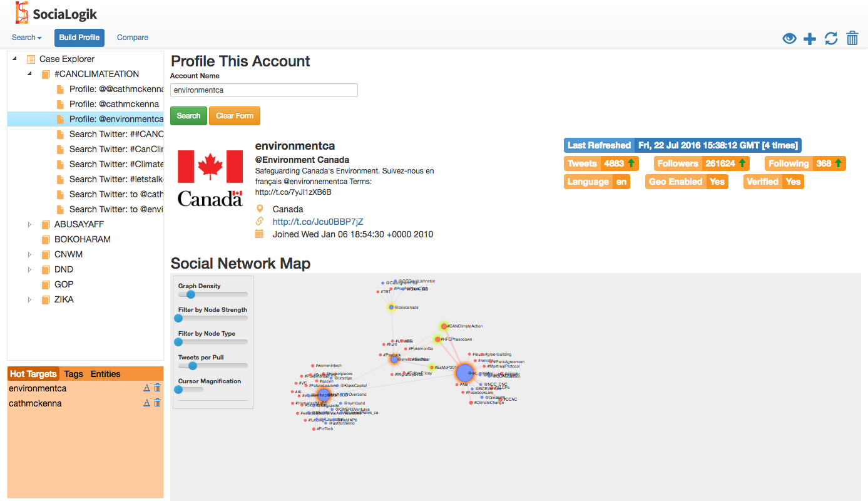The image size is (868, 501).
Task: Click the Tweets 4883 badge
Action: 601,163
